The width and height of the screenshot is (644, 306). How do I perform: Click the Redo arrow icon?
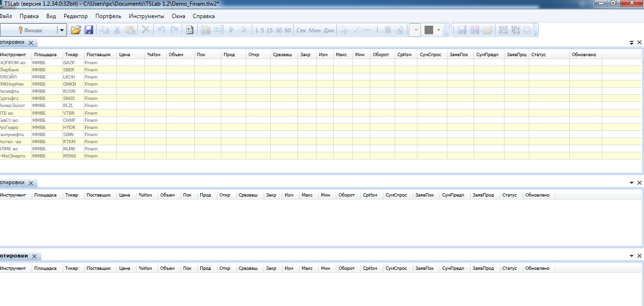coord(174,30)
